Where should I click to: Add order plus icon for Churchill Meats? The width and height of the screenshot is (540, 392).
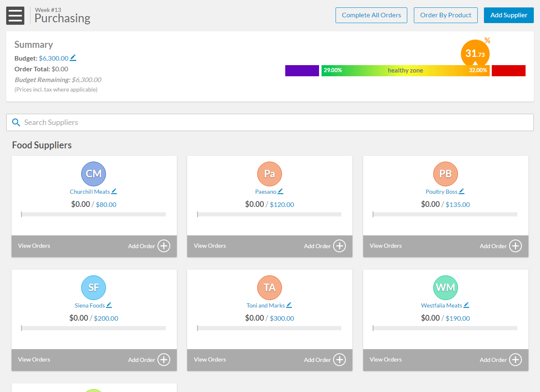tap(164, 246)
